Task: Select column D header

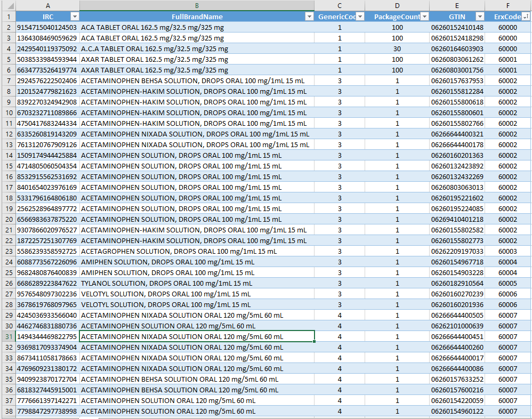Action: (397, 6)
